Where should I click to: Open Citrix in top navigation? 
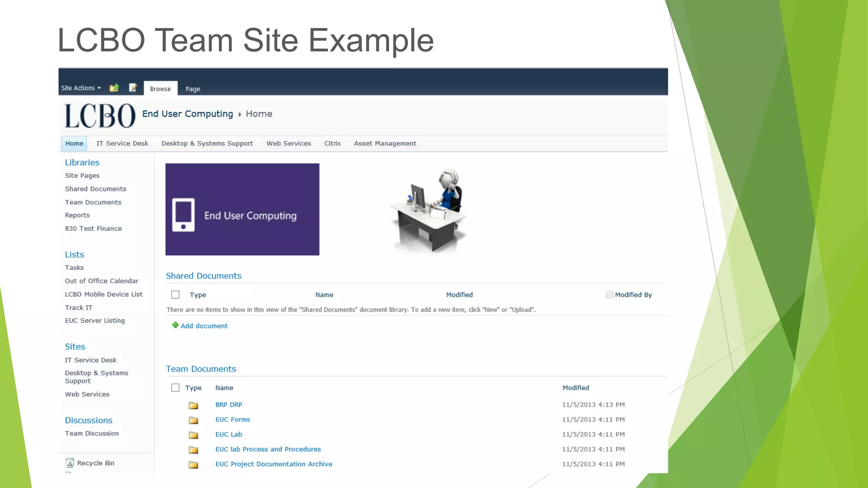(x=332, y=144)
